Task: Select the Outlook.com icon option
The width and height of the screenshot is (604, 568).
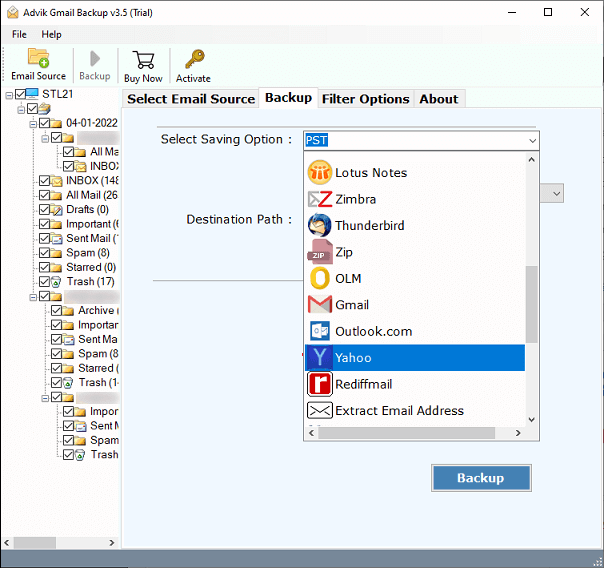Action: pos(320,331)
